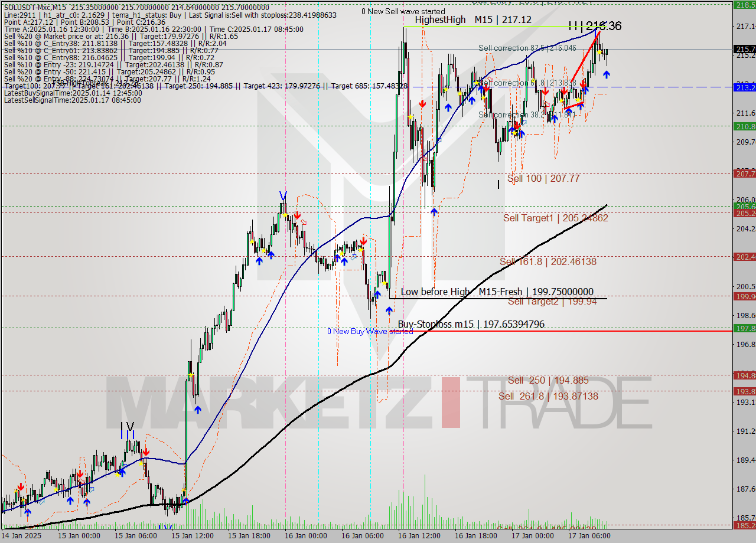The image size is (756, 543).
Task: Select 'Sell %20 @ Entry -50' line
Action: 109,72
